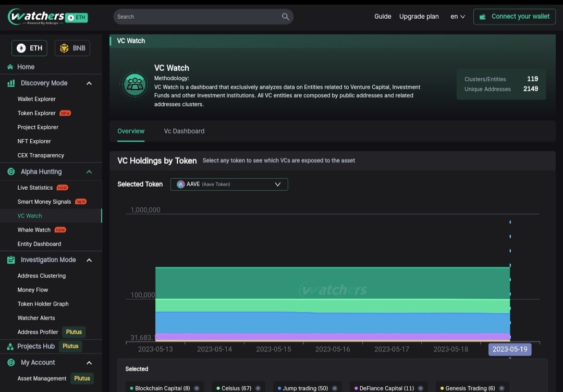Click the Guide link

383,17
